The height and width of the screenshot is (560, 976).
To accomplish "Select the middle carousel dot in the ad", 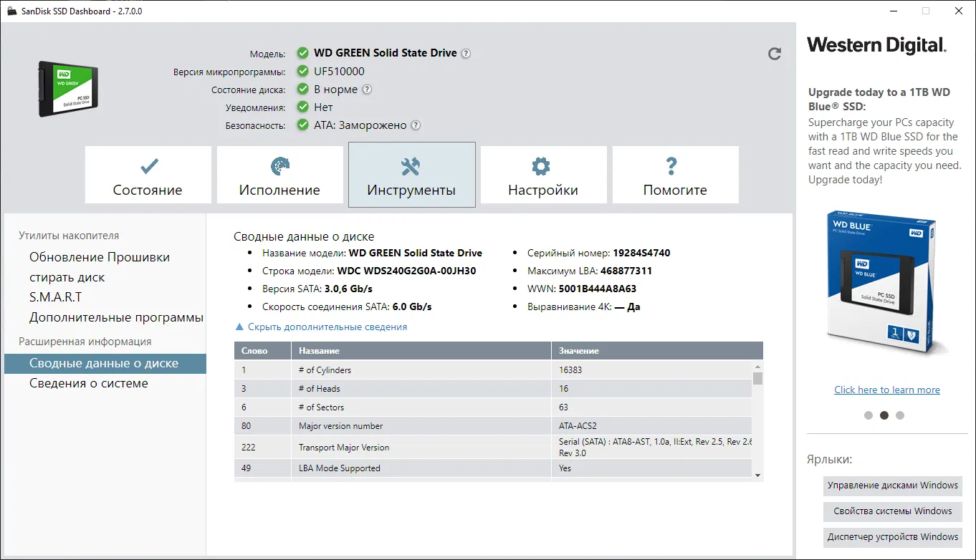I will pos(884,415).
